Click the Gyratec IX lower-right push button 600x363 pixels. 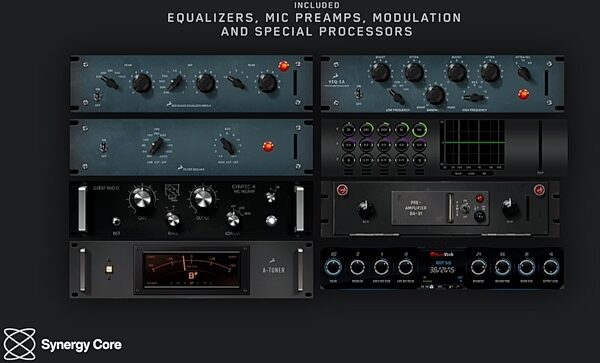tap(271, 221)
